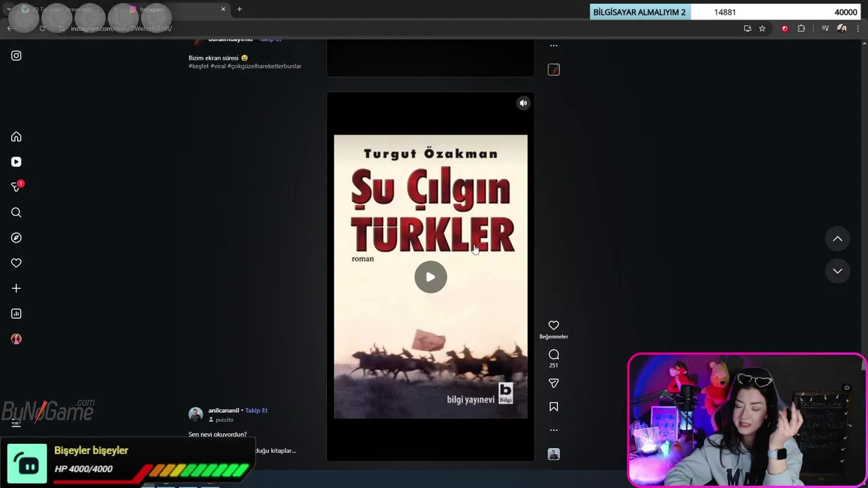
Task: Click caption 'Bizim ekran süresi'
Action: pos(214,58)
